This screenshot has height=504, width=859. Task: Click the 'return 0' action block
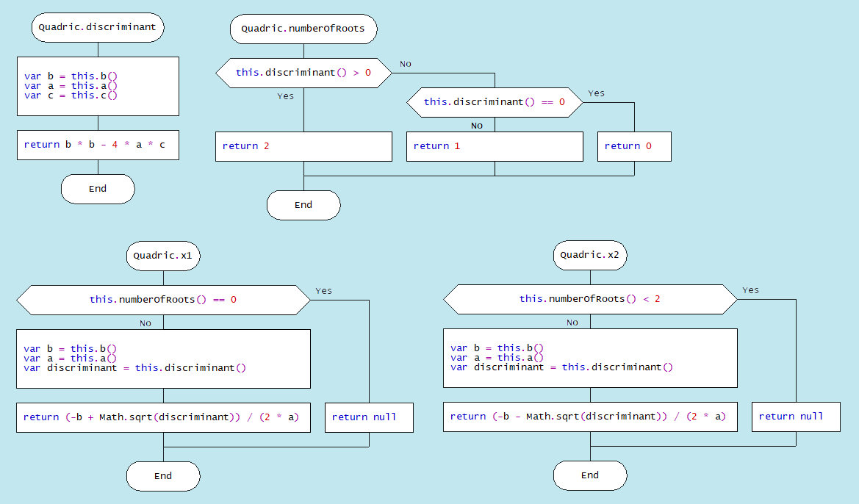(633, 146)
